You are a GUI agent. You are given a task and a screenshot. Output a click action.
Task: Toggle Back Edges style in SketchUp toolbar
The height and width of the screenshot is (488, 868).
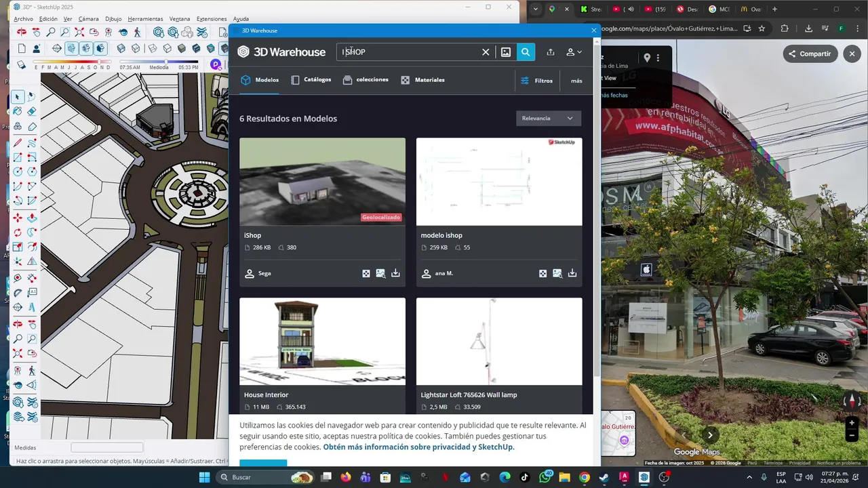click(136, 48)
